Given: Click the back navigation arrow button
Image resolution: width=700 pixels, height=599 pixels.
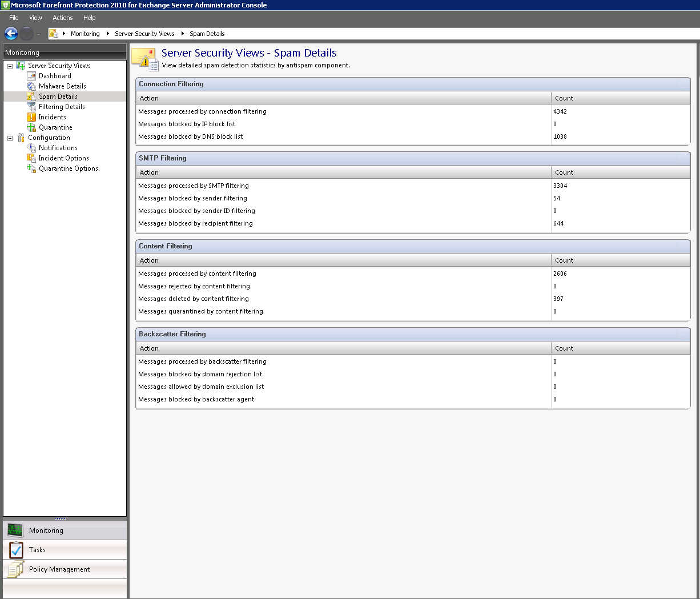Looking at the screenshot, I should click(11, 33).
